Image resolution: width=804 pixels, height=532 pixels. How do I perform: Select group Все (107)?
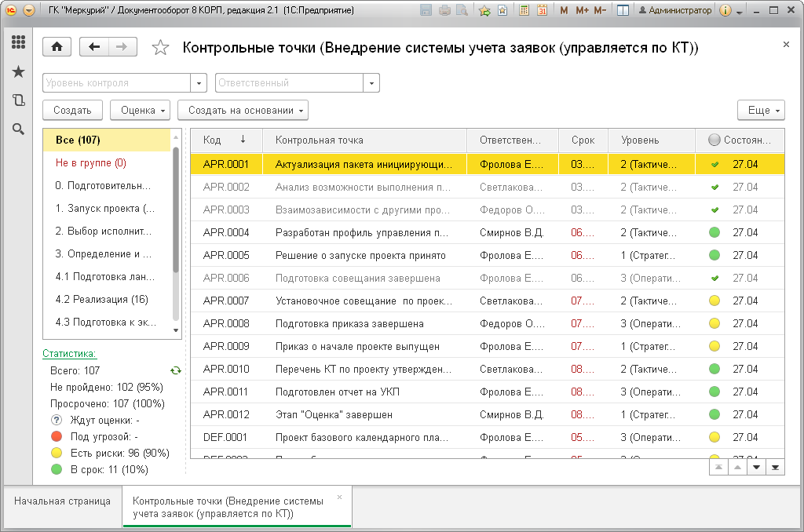click(107, 140)
